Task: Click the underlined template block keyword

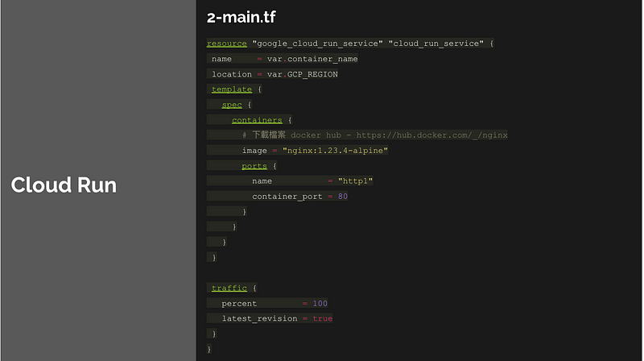Action: pos(232,89)
